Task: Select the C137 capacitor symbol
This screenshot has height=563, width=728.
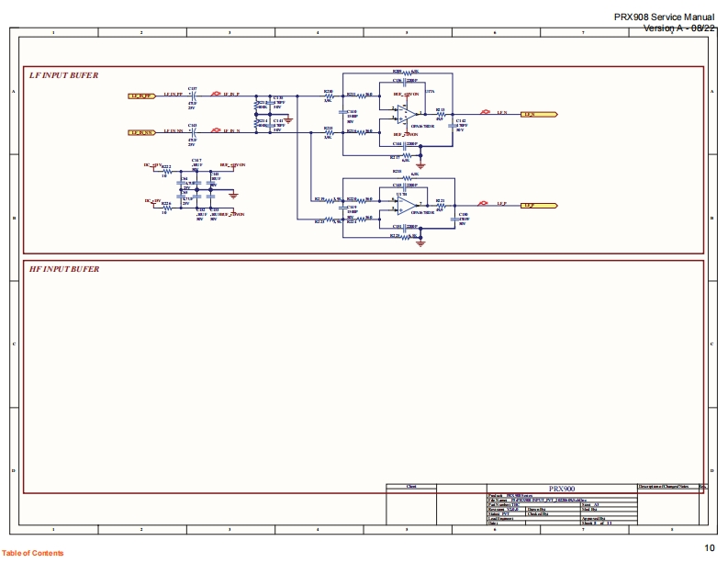Action: click(x=192, y=95)
